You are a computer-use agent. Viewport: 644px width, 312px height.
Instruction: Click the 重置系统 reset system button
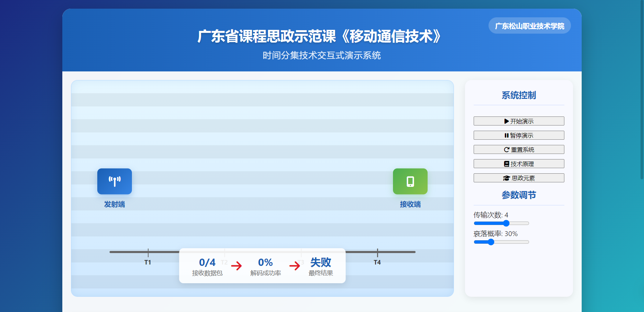click(x=519, y=149)
